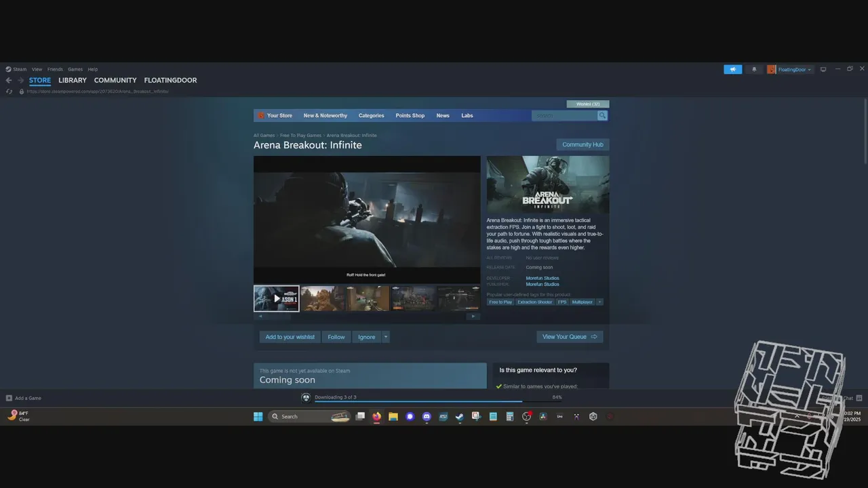The height and width of the screenshot is (488, 868).
Task: Go to the STORE tab
Action: point(40,80)
